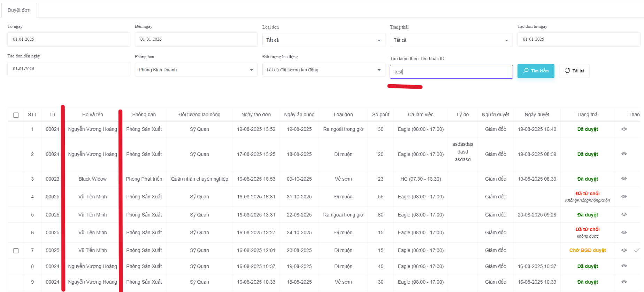Click the eye icon for row 1

624,129
